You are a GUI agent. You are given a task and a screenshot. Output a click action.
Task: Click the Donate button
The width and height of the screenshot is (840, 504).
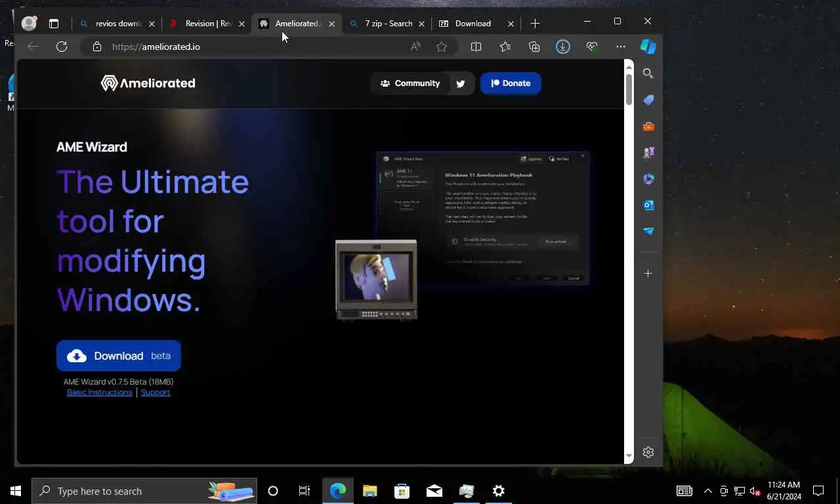tap(511, 83)
